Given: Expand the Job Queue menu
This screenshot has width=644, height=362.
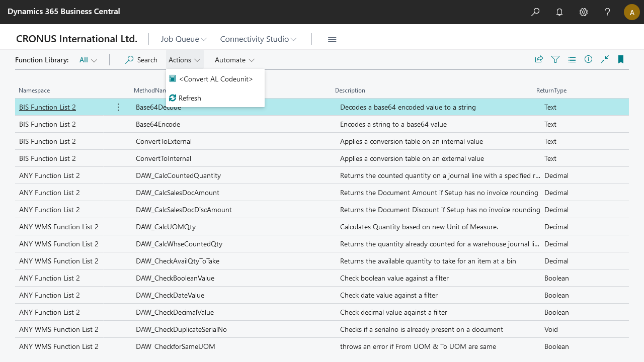Looking at the screenshot, I should pos(184,39).
